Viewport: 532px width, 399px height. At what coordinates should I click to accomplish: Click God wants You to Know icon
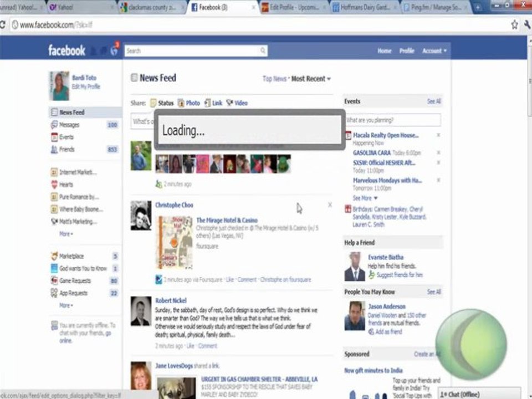pos(54,268)
